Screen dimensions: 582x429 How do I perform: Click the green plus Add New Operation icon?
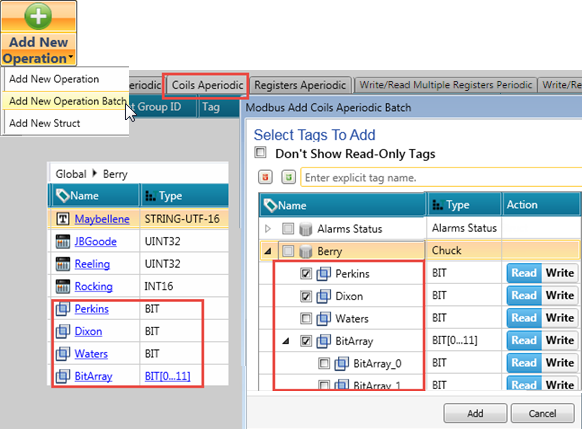pos(38,16)
